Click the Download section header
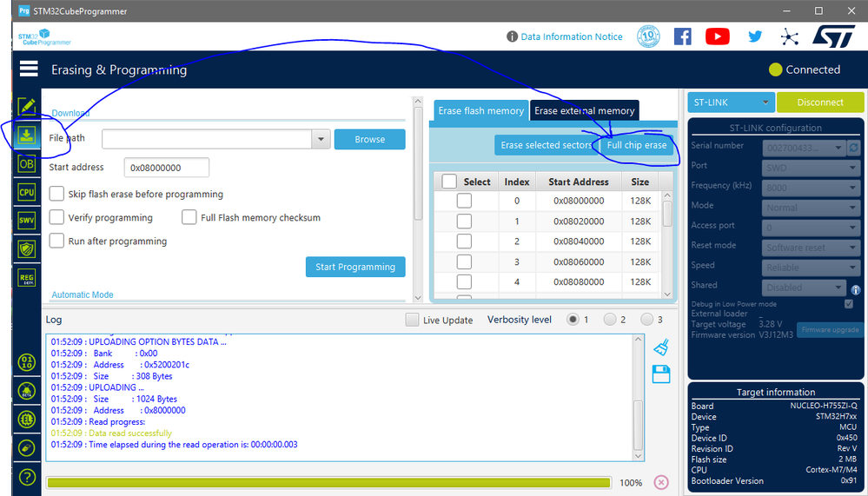This screenshot has width=868, height=496. pyautogui.click(x=70, y=113)
